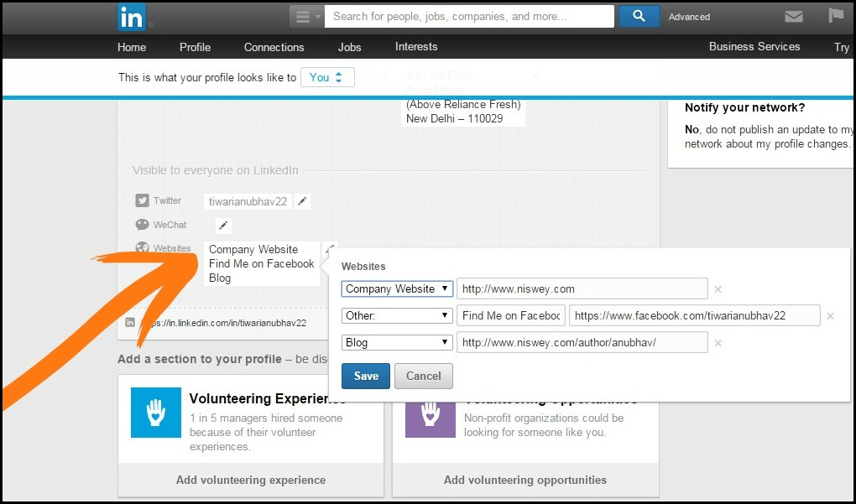Viewport: 856px width, 504px height.
Task: Save the websites changes
Action: (x=366, y=376)
